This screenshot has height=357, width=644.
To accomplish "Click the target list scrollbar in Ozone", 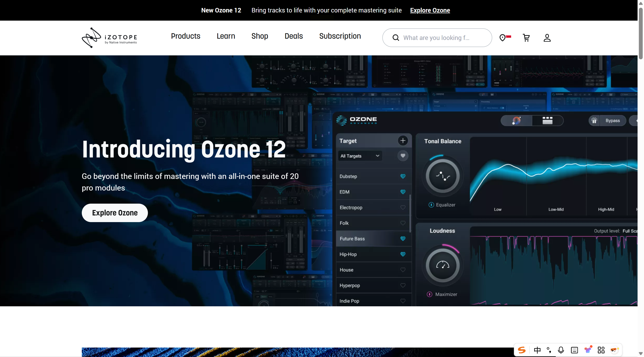I will [x=410, y=213].
